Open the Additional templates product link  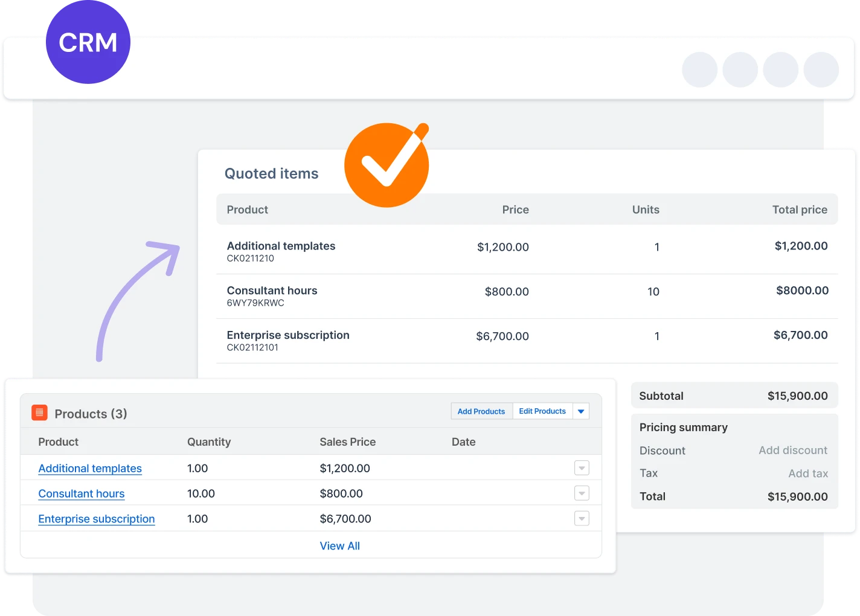pos(90,468)
